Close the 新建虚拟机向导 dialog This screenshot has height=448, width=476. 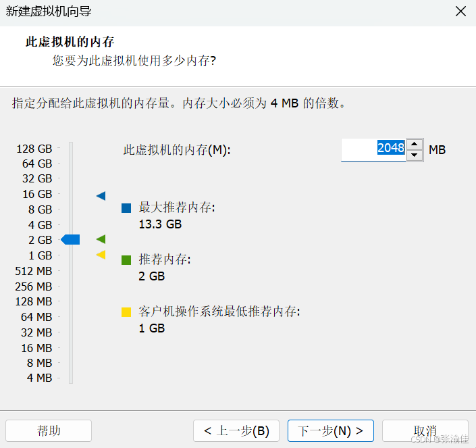tap(460, 11)
